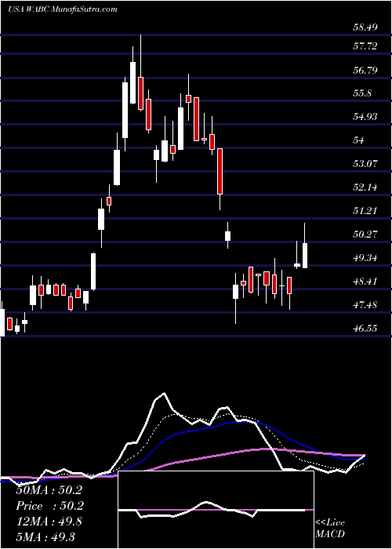Select the 55.8 price axis label
Image resolution: width=392 pixels, height=549 pixels.
click(x=362, y=93)
